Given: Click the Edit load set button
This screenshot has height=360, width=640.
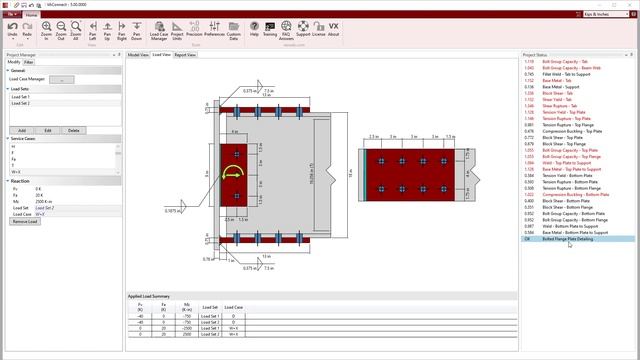Looking at the screenshot, I should 48,131.
